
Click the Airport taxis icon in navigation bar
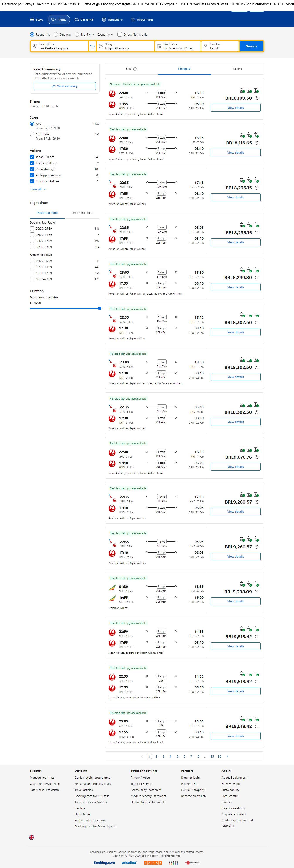[x=133, y=20]
